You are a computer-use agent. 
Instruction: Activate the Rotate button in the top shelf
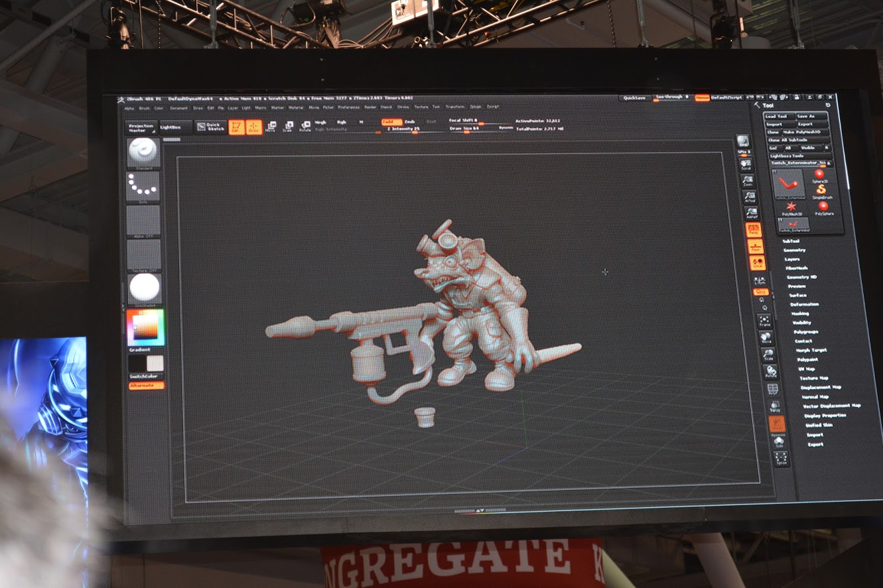click(305, 127)
